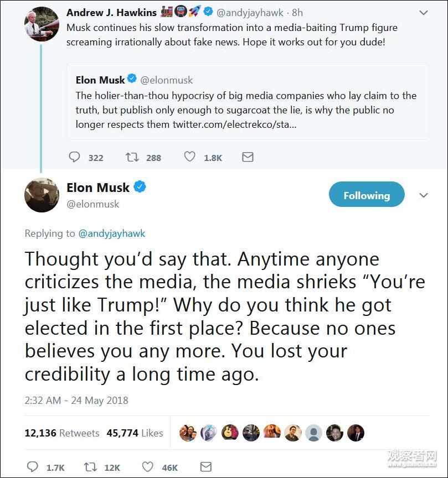Reply to Elon Musk's tweet

33,467
